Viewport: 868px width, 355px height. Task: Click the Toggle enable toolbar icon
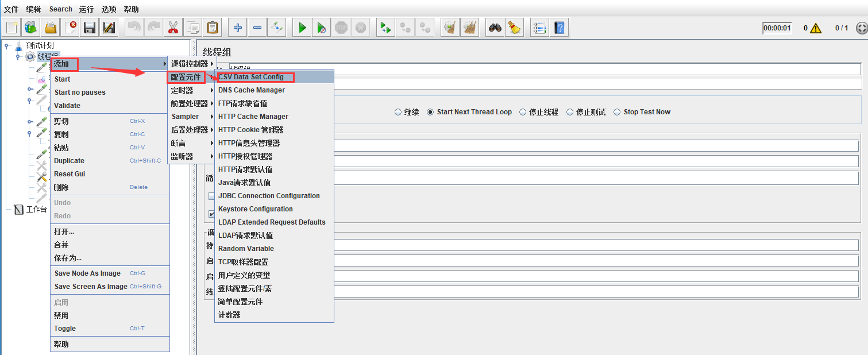(277, 27)
